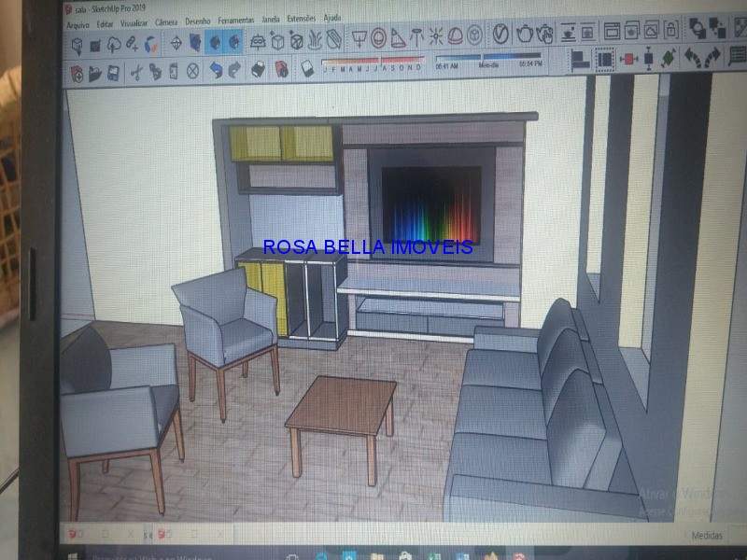Click the scissors Cut icon
This screenshot has height=560, width=747.
coord(136,73)
